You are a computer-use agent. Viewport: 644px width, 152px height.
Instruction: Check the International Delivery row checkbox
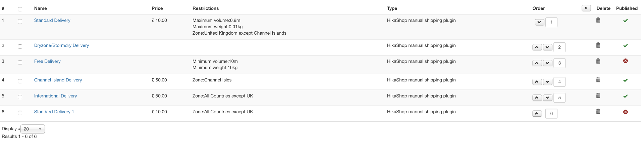click(20, 97)
